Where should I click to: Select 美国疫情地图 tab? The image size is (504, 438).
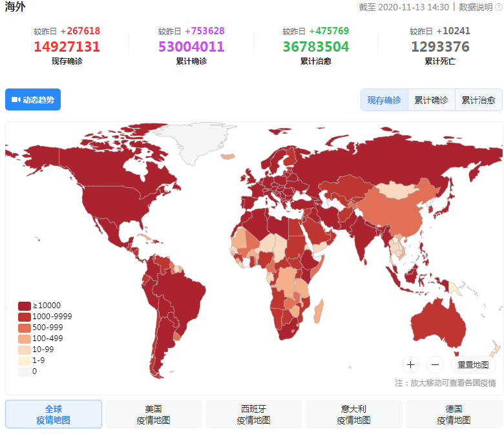coord(154,414)
